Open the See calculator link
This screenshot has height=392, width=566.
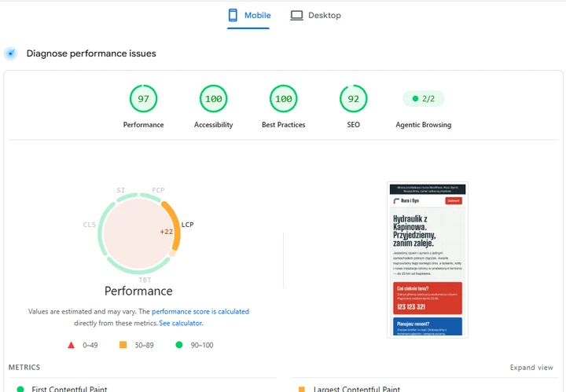(181, 323)
